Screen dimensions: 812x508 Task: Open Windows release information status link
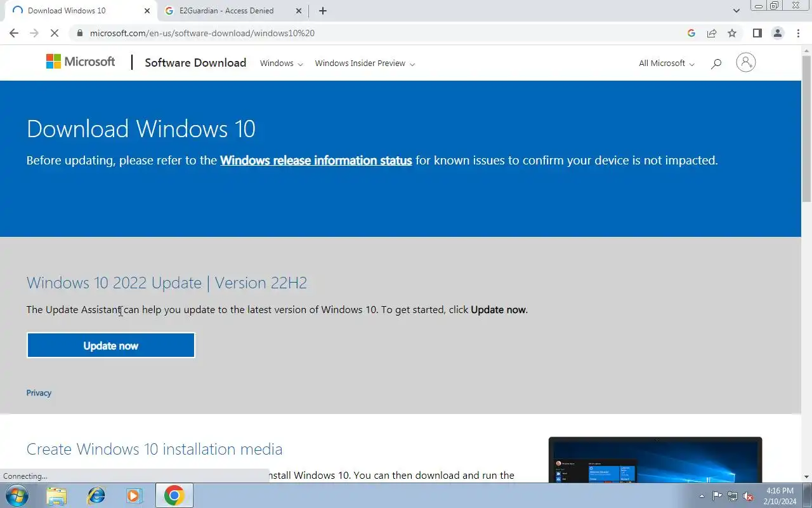pos(316,161)
